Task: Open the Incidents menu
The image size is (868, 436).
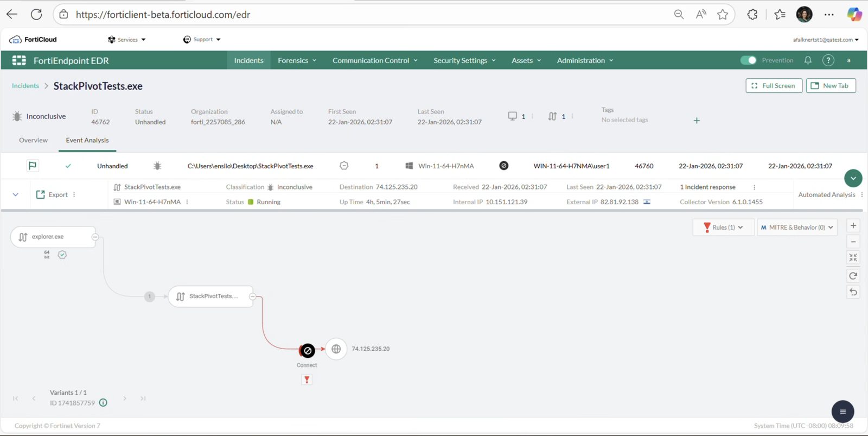Action: click(248, 60)
